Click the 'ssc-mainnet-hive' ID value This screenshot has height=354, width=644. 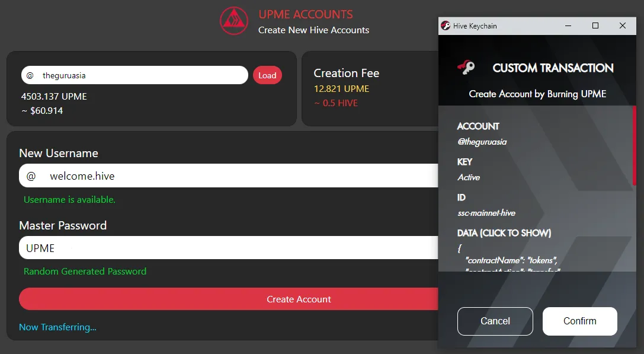(486, 213)
